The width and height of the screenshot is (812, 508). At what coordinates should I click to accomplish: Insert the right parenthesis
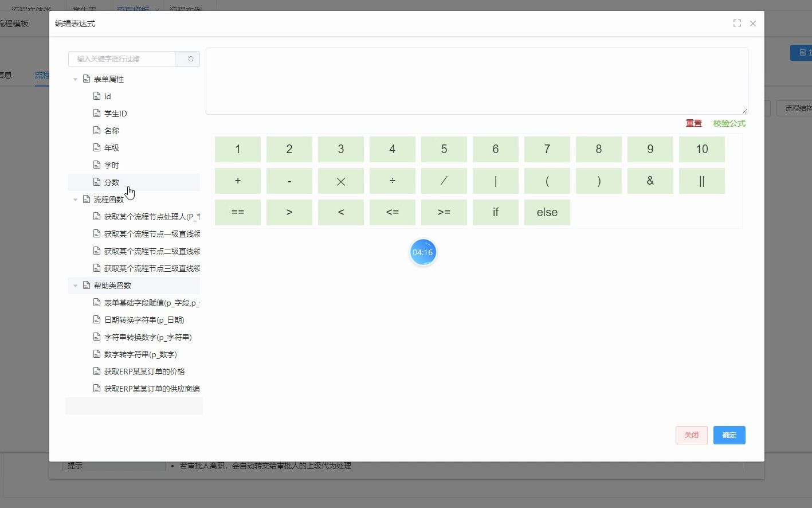click(x=599, y=181)
